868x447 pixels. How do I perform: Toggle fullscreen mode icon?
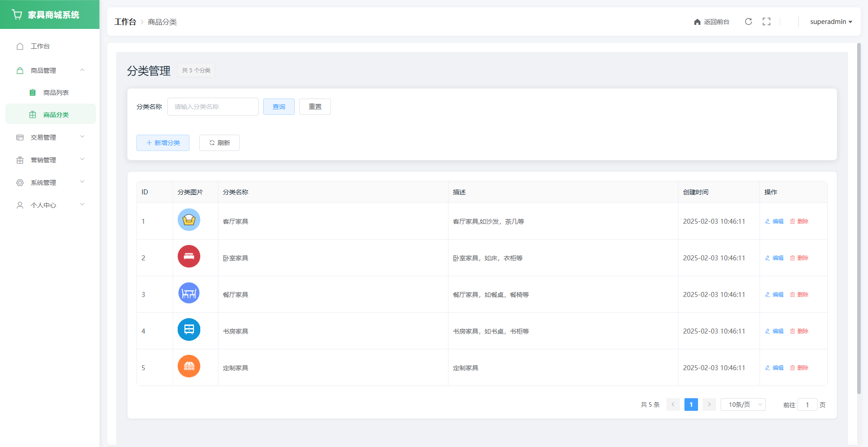[766, 22]
